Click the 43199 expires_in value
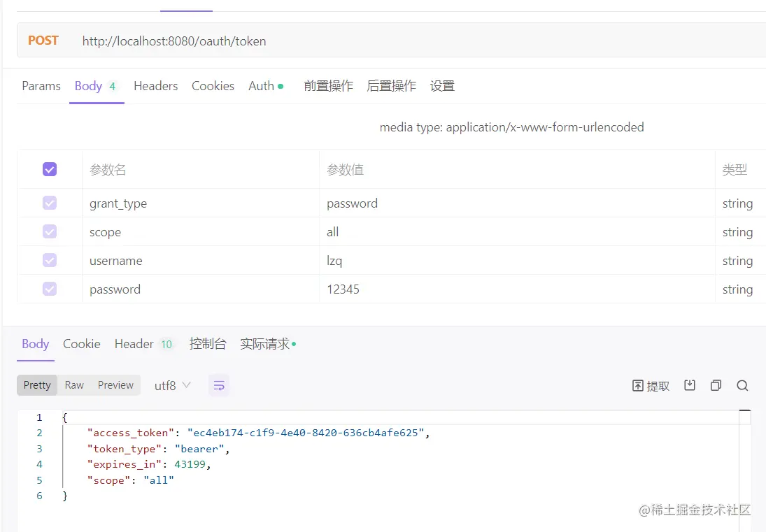This screenshot has width=766, height=532. 190,464
